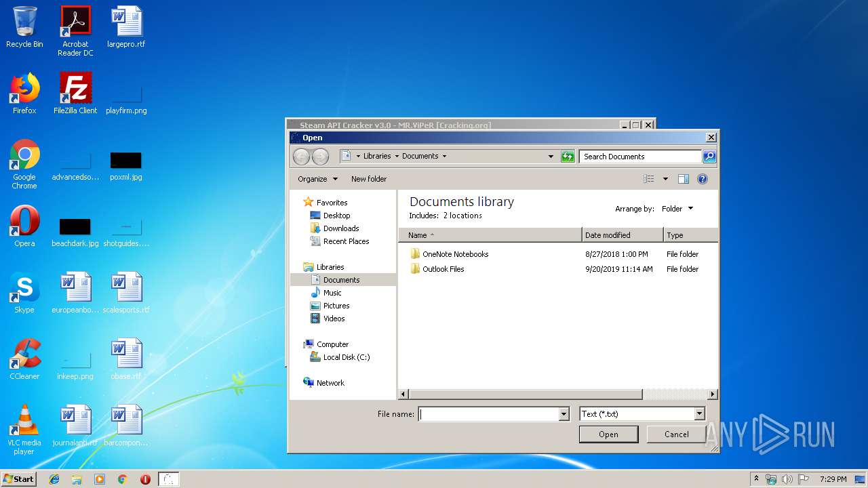
Task: Select Desktop under Favorites
Action: (x=330, y=216)
